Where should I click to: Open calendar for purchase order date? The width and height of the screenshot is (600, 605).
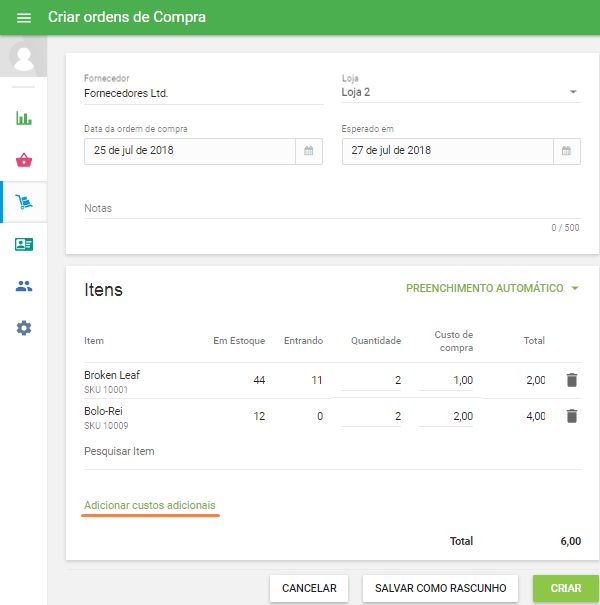(309, 151)
